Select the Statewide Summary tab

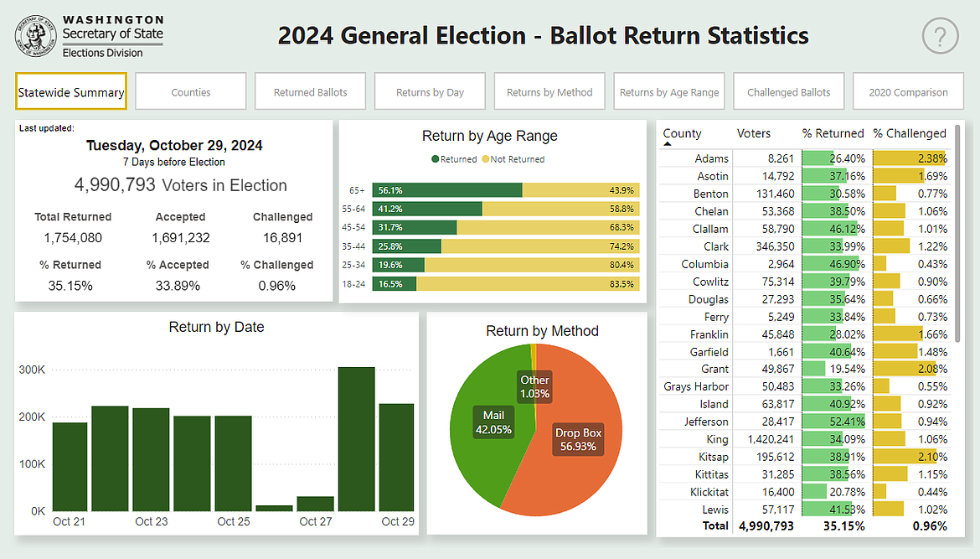[x=71, y=92]
